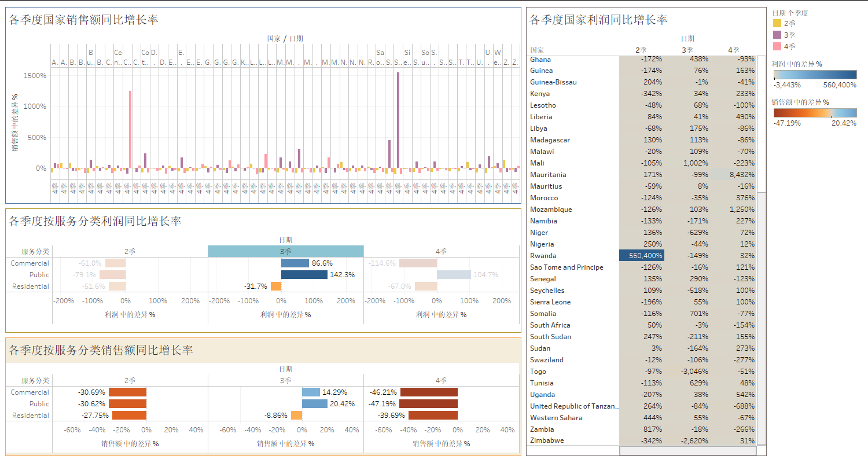Click the tall pink bar near 1250% in sales chart

tap(130, 129)
